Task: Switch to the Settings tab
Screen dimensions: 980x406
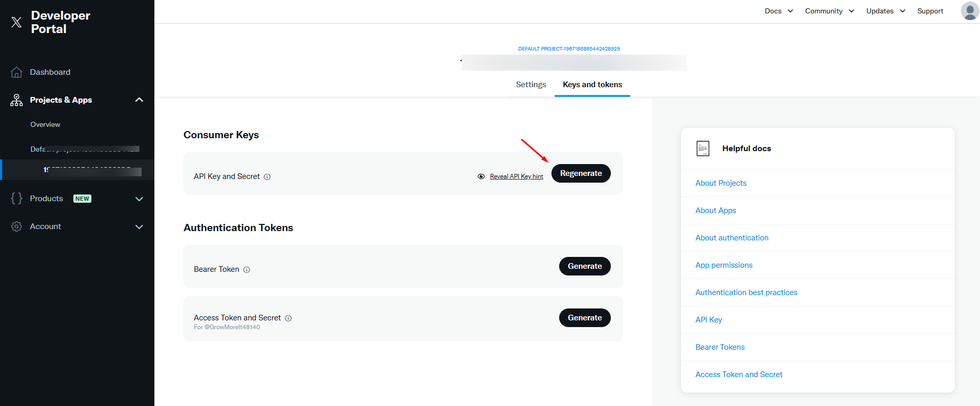Action: tap(531, 85)
